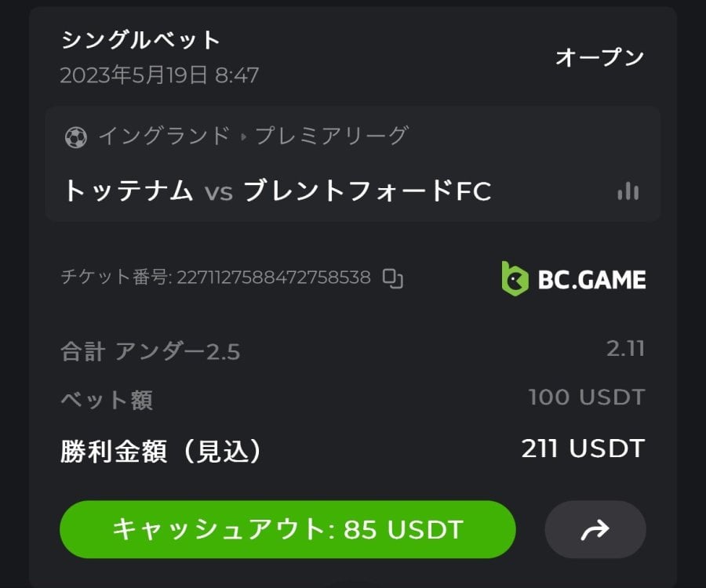Click the bet date 2023年5月19日 8:47
The height and width of the screenshot is (588, 706).
(159, 75)
